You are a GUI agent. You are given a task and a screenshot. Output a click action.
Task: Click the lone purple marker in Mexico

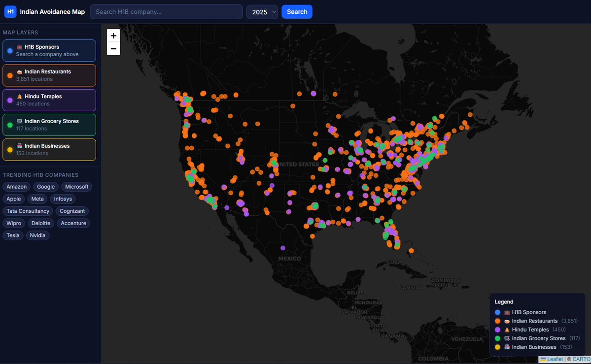(x=283, y=248)
